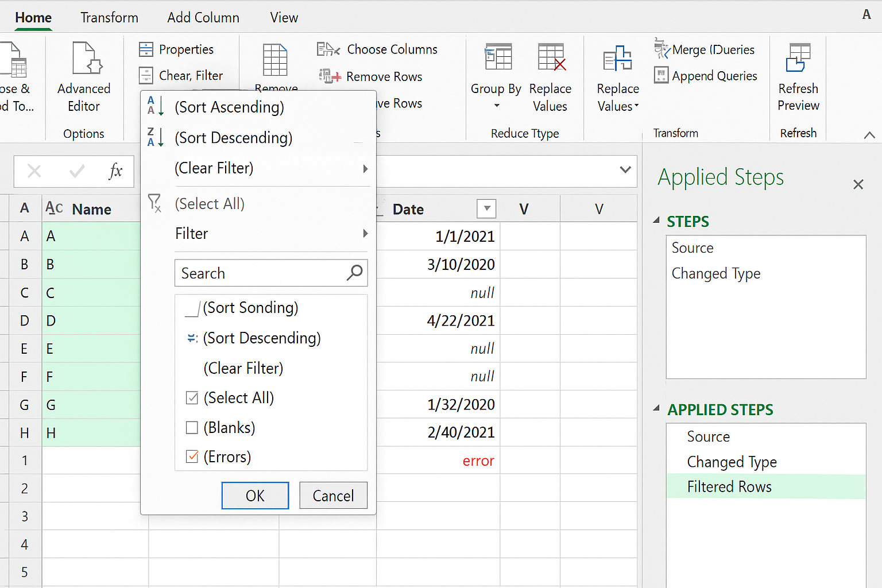Collapse the APPLIED STEPS section triangle
This screenshot has width=882, height=588.
pos(656,408)
